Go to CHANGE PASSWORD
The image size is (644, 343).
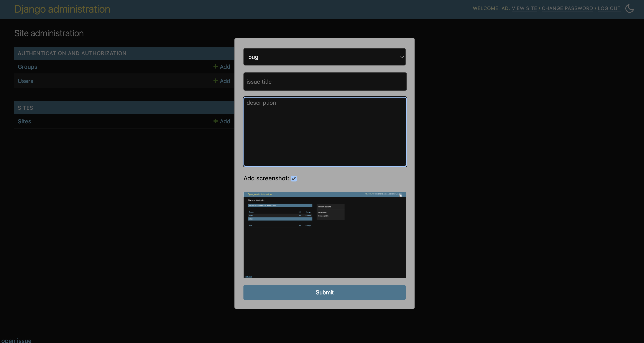567,8
